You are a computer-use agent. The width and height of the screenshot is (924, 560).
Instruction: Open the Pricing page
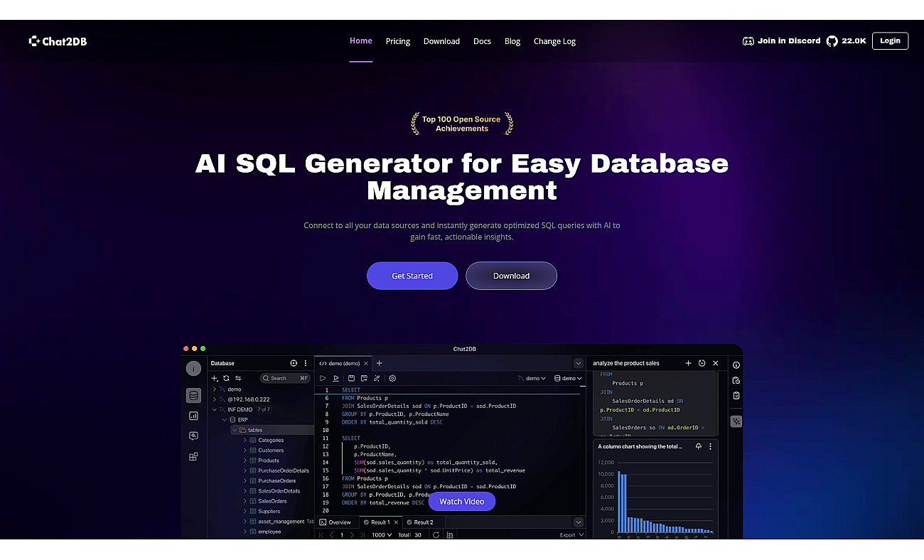click(398, 41)
